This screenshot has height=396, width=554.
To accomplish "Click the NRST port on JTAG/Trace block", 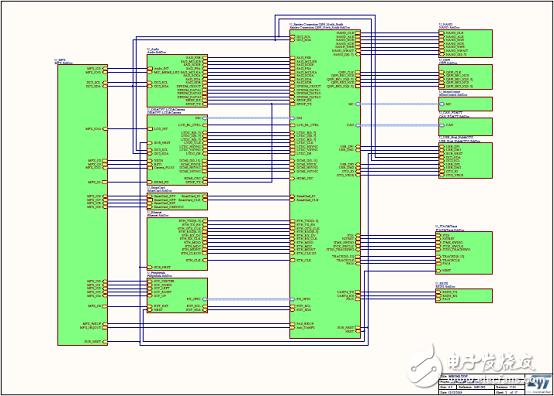I will point(438,271).
